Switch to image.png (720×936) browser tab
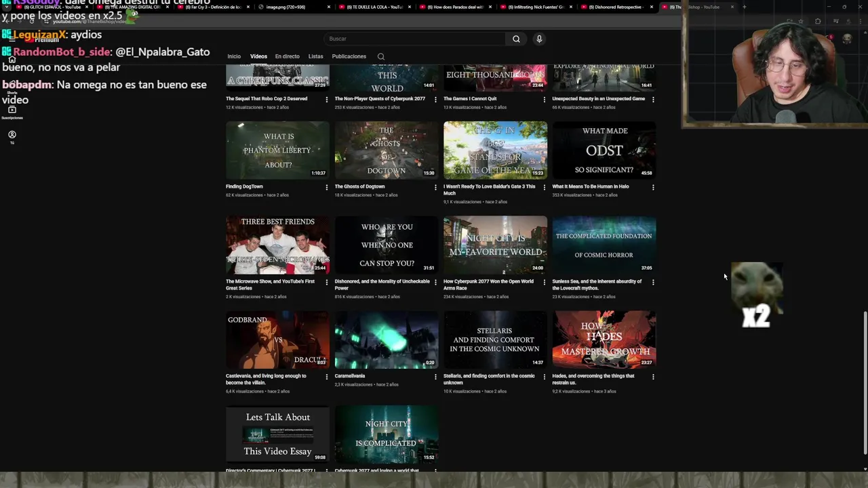Image resolution: width=868 pixels, height=488 pixels. pos(296,7)
